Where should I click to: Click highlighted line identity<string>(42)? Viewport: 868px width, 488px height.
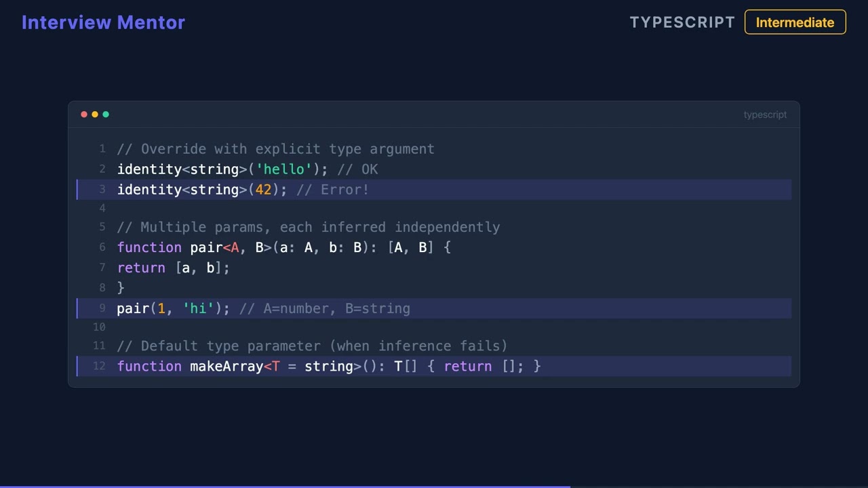point(434,190)
